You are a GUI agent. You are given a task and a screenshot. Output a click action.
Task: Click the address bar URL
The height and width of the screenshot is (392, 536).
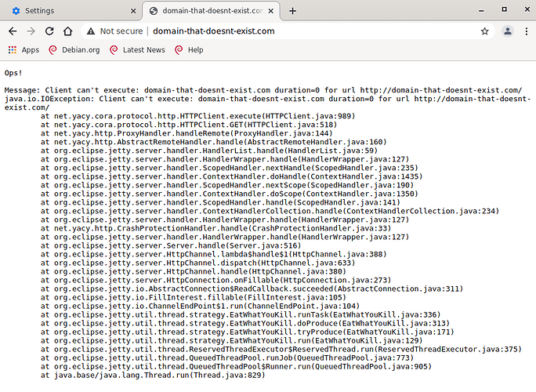pyautogui.click(x=214, y=31)
